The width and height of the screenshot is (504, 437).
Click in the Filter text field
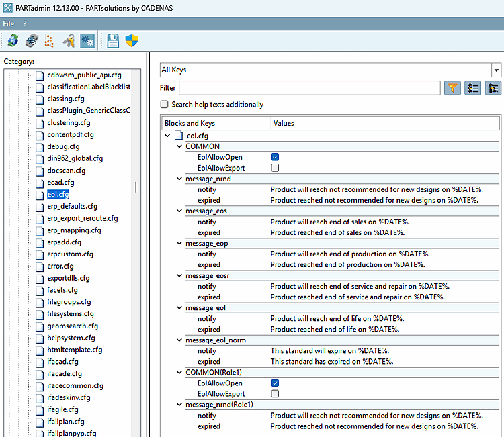coord(310,88)
